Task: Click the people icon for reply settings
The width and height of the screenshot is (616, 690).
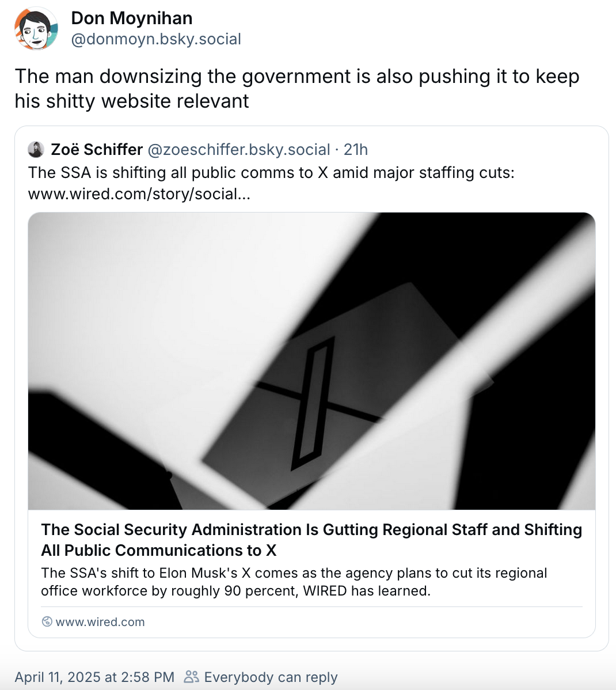Action: 191,677
